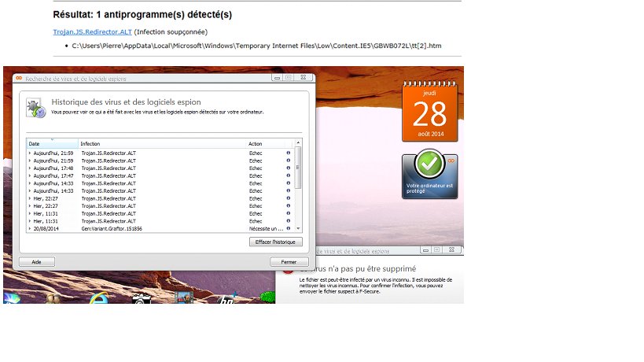Select the tt[2].htm file path text
644x362 pixels.
[256, 46]
